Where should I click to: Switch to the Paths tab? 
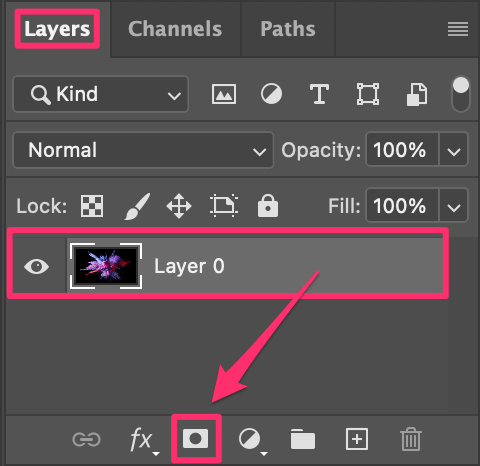pos(288,29)
